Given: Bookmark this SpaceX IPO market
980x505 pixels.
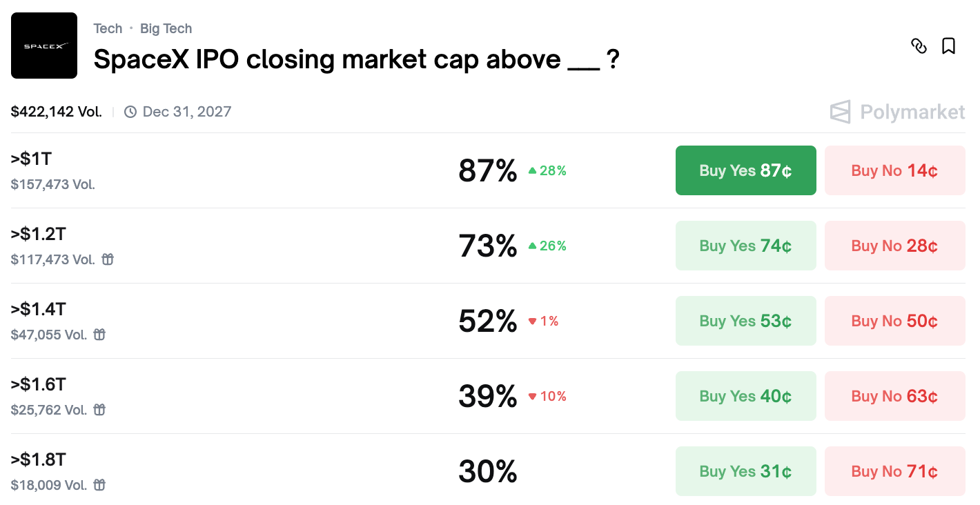Looking at the screenshot, I should pos(949,46).
